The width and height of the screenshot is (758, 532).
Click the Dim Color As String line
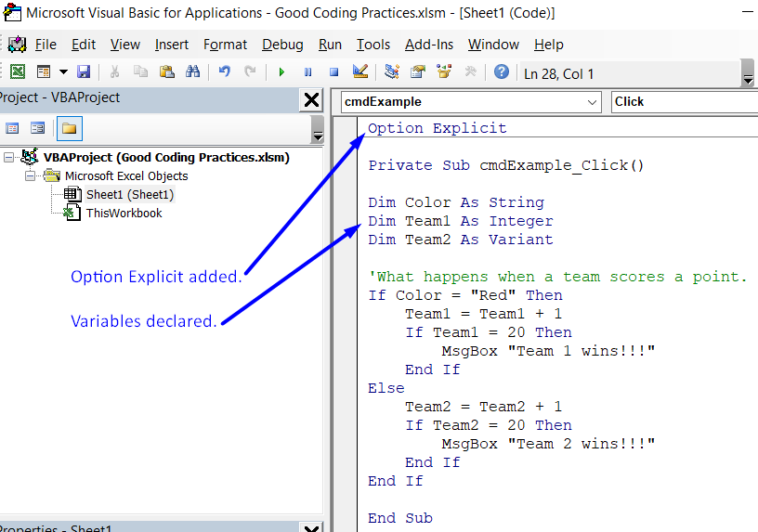(x=456, y=202)
